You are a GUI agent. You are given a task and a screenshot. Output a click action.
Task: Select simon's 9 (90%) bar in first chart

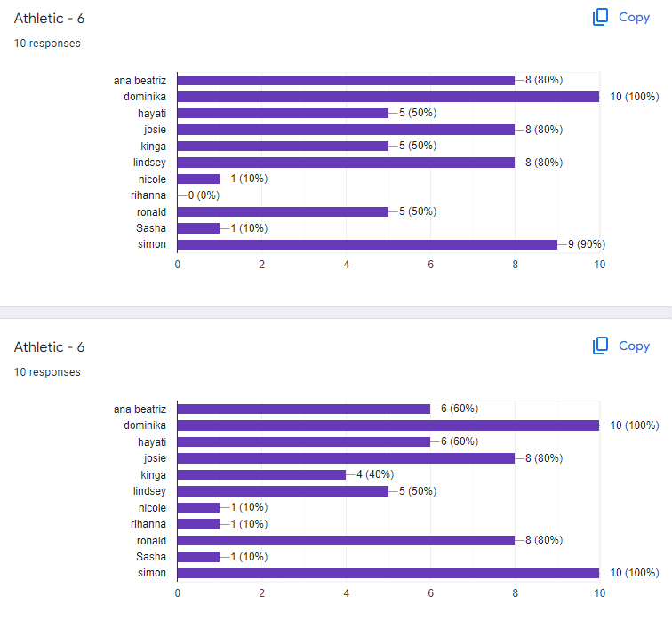(367, 244)
